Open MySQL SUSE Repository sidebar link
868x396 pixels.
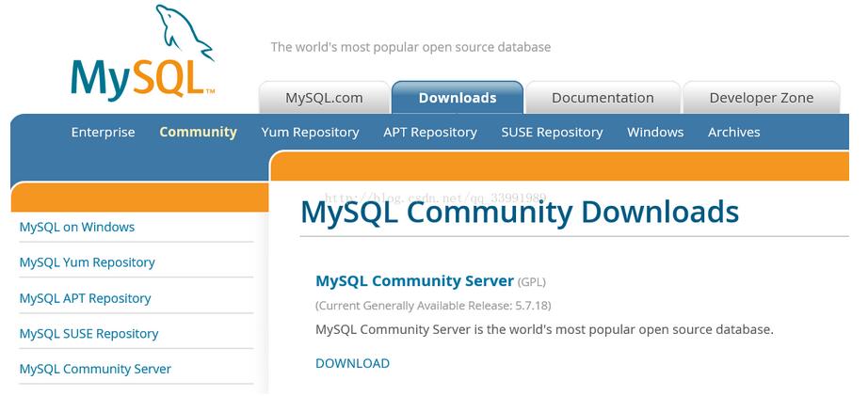(x=88, y=334)
